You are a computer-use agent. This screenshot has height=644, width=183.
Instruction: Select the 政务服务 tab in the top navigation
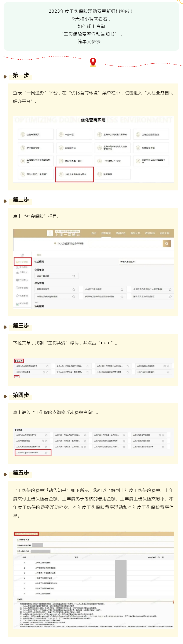(106, 233)
